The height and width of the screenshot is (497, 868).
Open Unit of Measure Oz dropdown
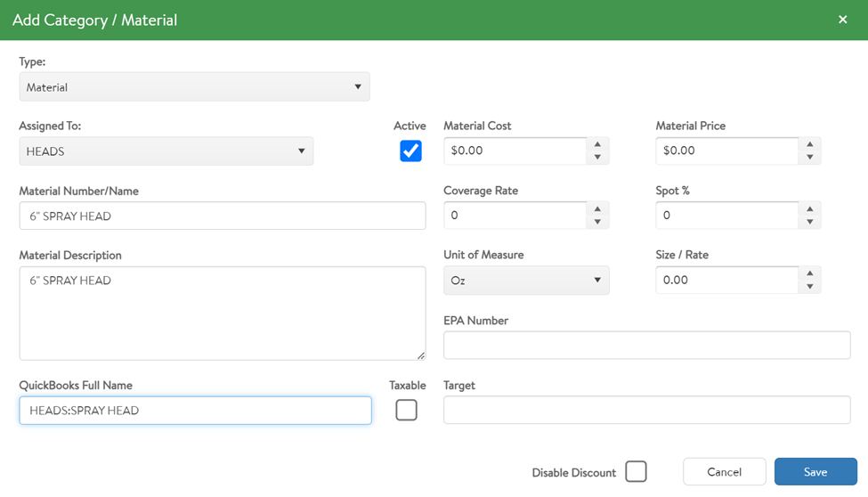[x=526, y=281]
